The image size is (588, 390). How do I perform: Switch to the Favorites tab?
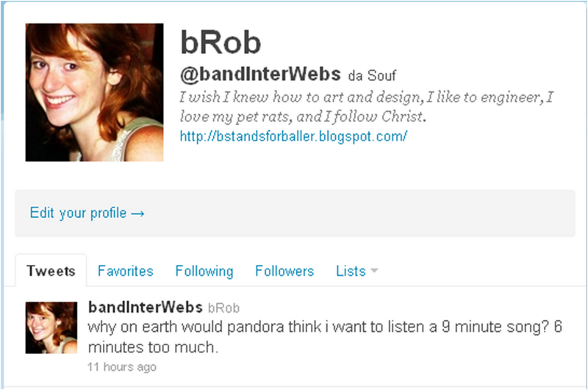tap(125, 271)
